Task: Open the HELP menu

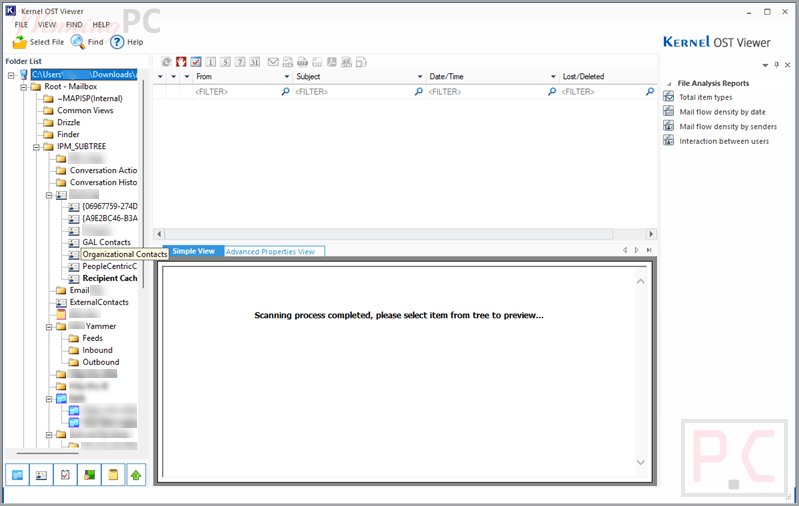Action: pyautogui.click(x=101, y=24)
